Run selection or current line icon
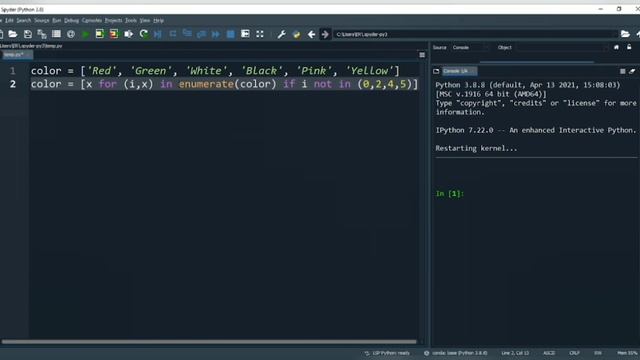This screenshot has width=640, height=360. click(129, 34)
